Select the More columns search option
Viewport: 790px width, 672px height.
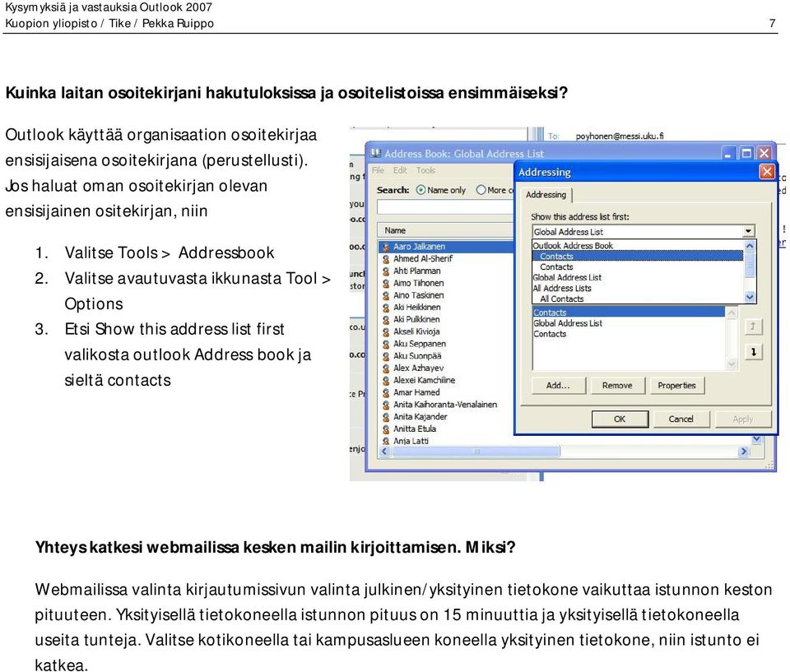tap(481, 190)
